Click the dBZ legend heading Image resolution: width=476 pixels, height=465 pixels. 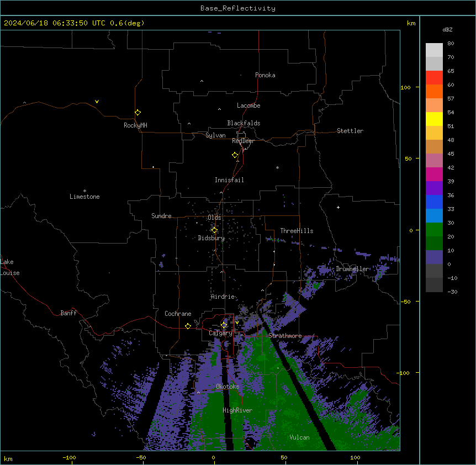(447, 29)
